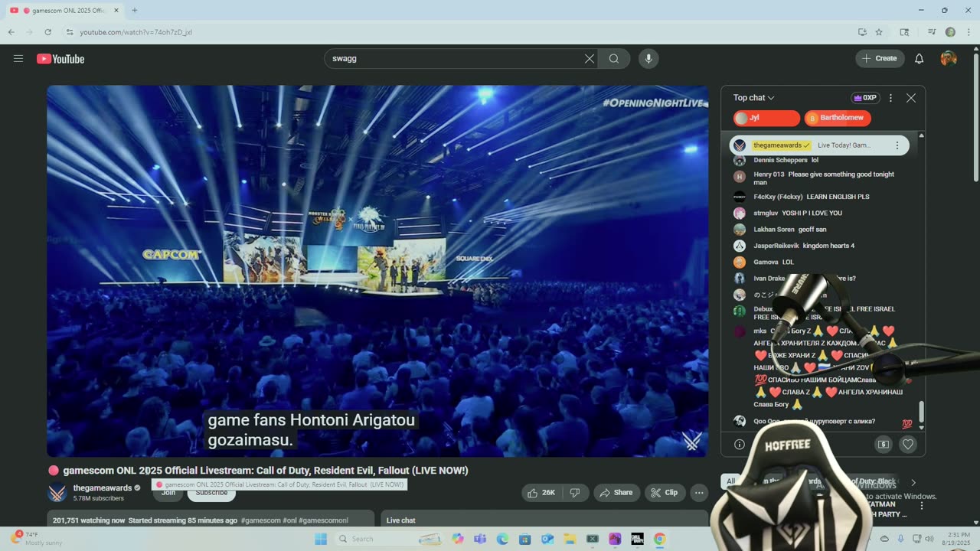Screen dimensions: 980x551
Task: Open Chrome media controls icon
Action: pyautogui.click(x=932, y=32)
